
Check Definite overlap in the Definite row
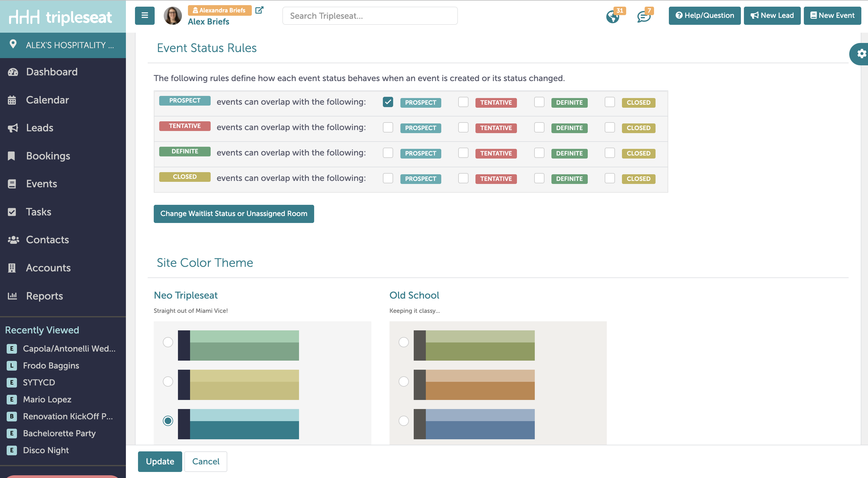[x=539, y=152]
